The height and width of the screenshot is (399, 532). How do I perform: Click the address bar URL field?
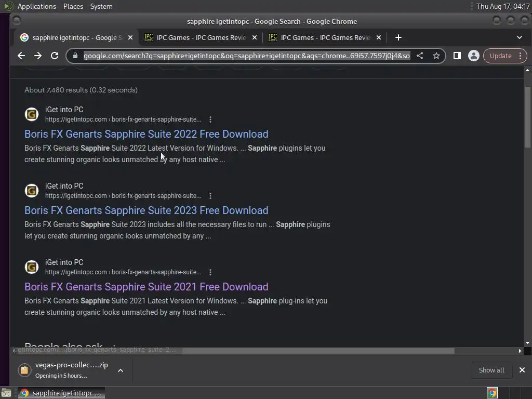click(247, 56)
